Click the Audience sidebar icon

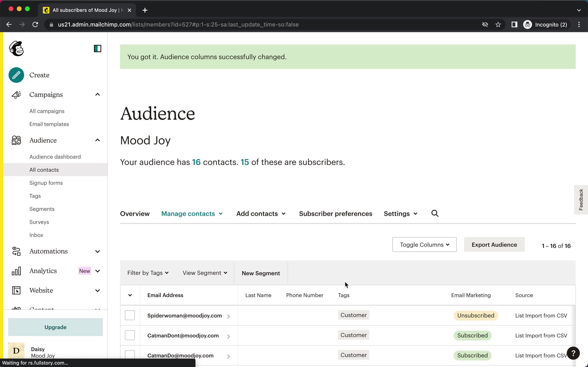(16, 140)
